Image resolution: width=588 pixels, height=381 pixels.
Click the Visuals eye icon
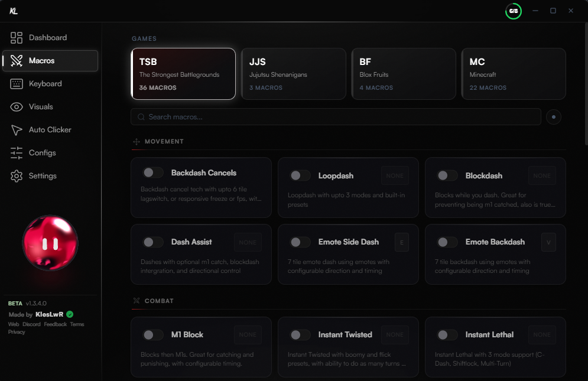tap(17, 107)
